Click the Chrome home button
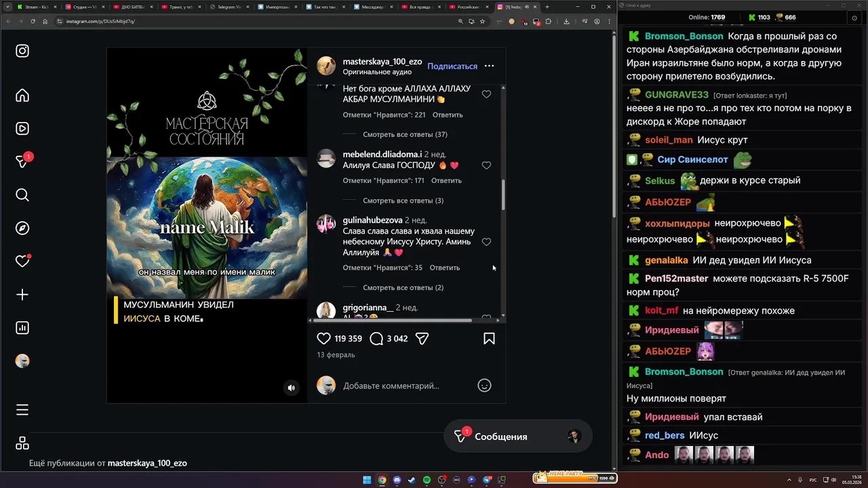The width and height of the screenshot is (868, 488). (x=45, y=21)
